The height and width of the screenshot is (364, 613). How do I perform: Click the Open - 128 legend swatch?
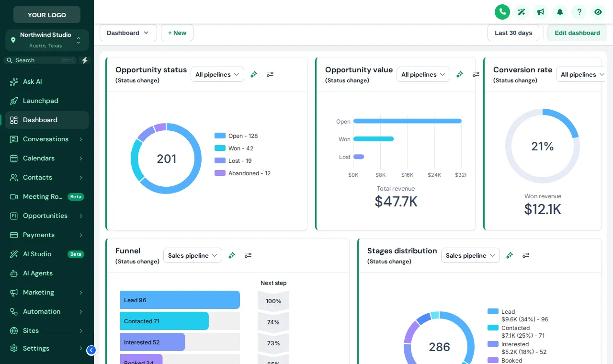(x=220, y=136)
